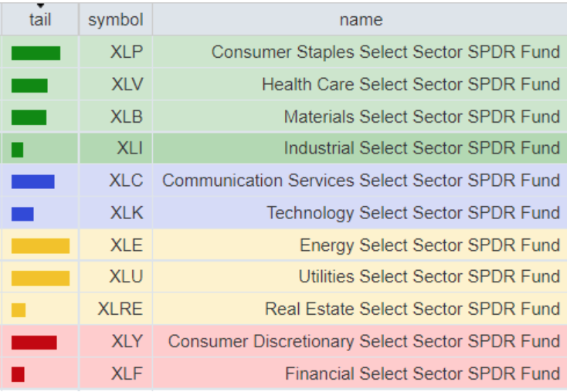Open Energy Select Sector SPDR Fund row
The width and height of the screenshot is (570, 392).
pos(429,245)
